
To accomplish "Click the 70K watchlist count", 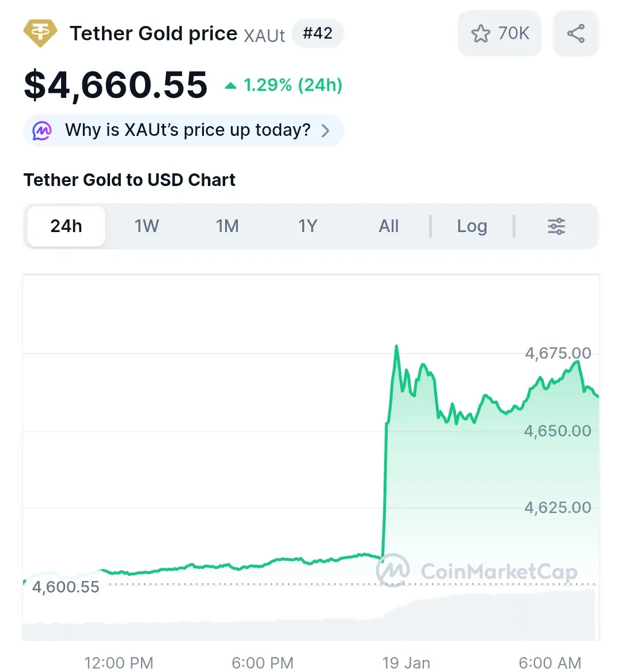I will (514, 33).
